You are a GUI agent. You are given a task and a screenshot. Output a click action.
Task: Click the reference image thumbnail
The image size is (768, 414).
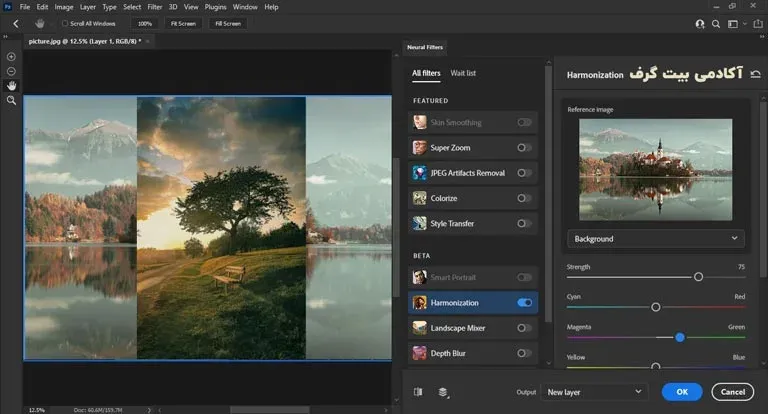click(x=656, y=170)
